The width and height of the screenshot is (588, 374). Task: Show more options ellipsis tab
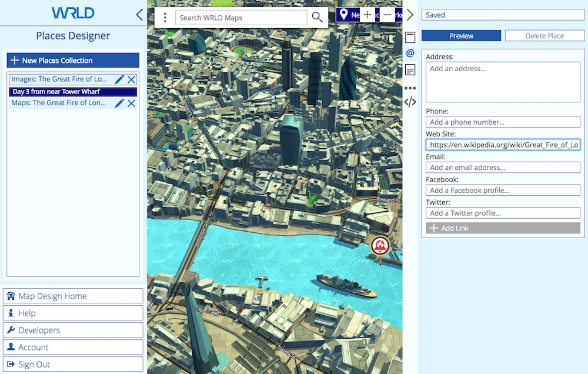410,88
